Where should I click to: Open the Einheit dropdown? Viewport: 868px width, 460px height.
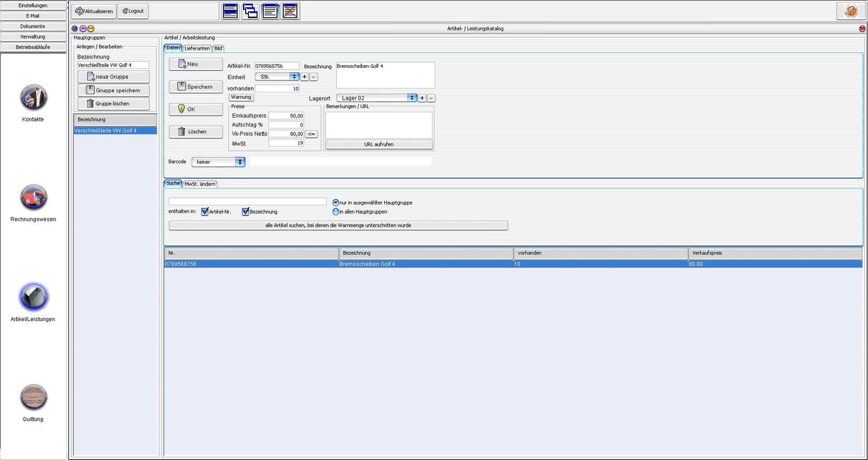277,77
